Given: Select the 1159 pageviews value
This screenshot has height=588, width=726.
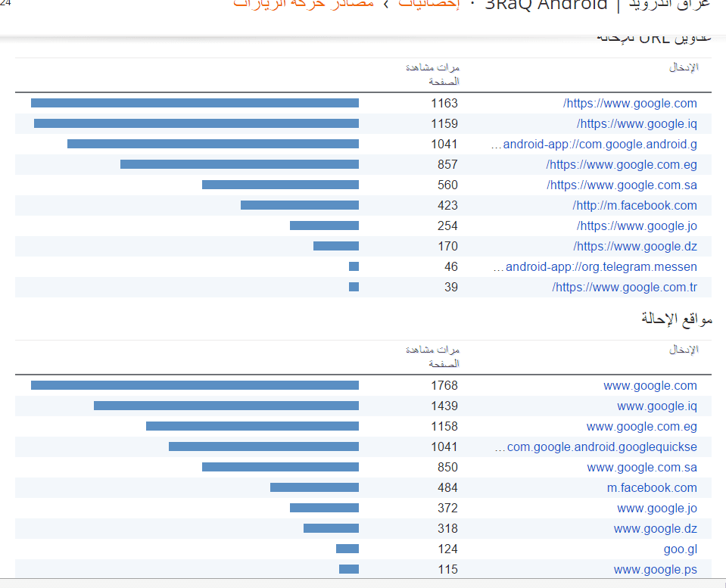Looking at the screenshot, I should [x=444, y=123].
